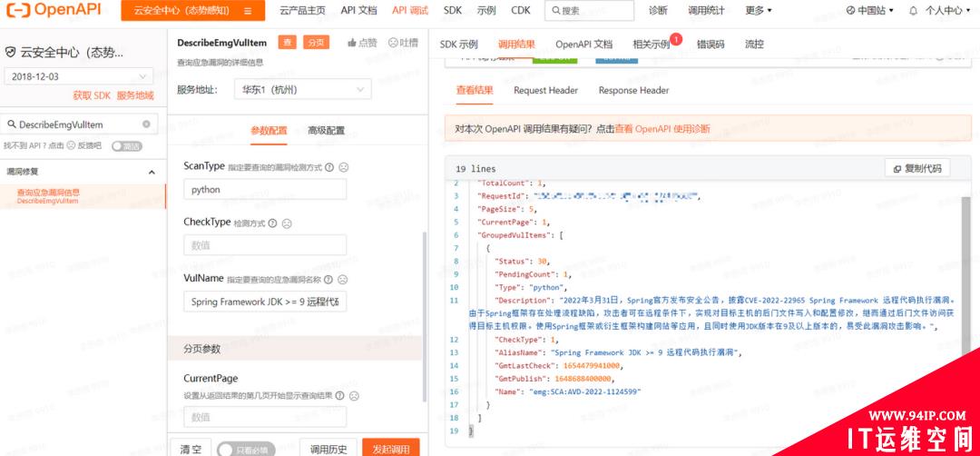Click the result code vertical scrollbar
The image size is (980, 456).
coord(967,275)
